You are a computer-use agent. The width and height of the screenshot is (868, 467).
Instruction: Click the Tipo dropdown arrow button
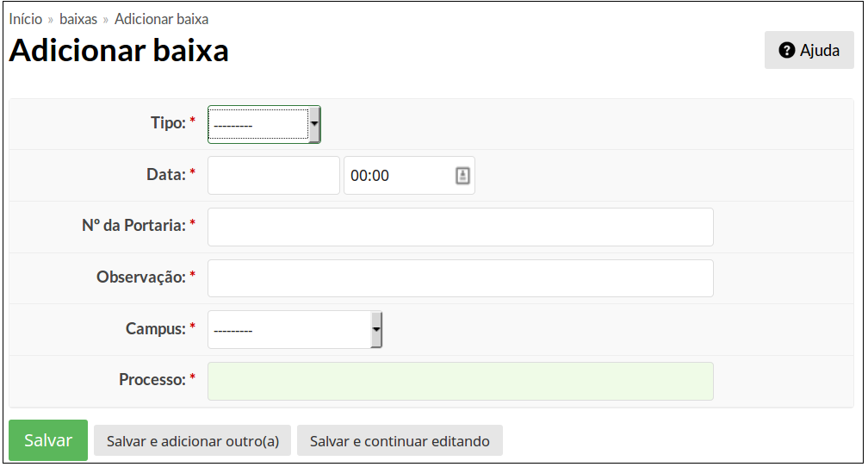click(x=314, y=124)
